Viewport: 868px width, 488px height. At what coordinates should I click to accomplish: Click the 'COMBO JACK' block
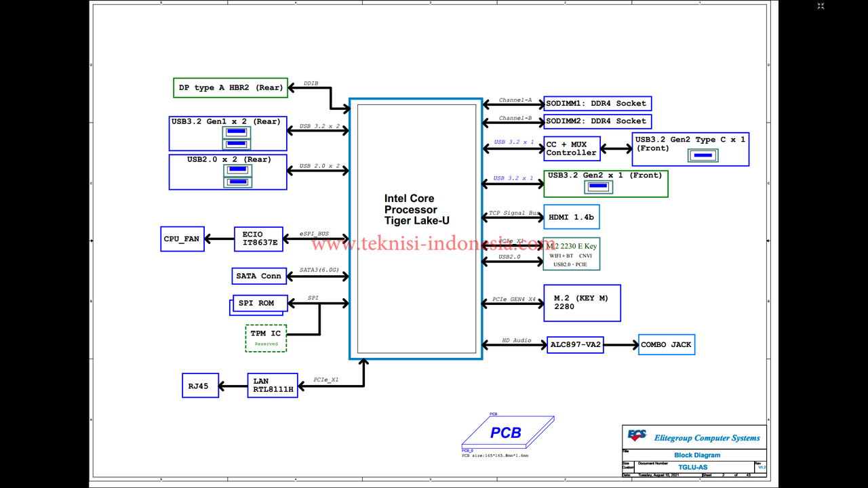coord(667,344)
